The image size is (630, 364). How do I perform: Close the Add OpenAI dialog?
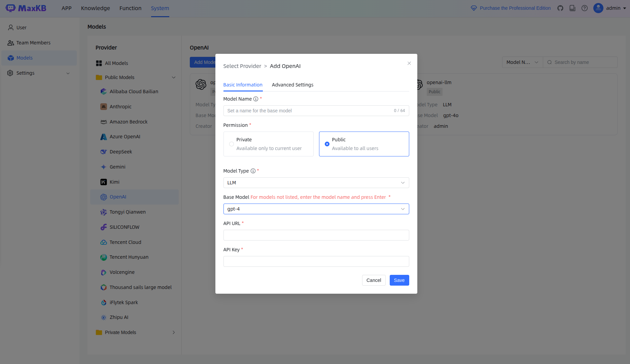pyautogui.click(x=409, y=63)
